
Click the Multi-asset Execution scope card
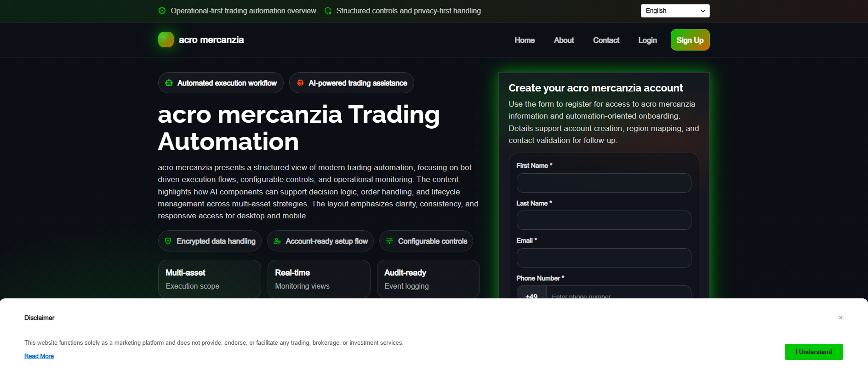209,279
